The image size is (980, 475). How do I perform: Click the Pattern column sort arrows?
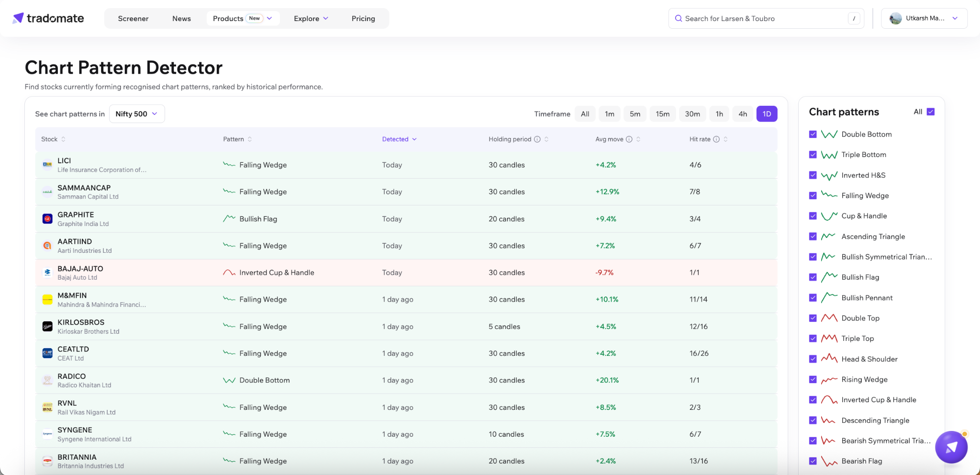250,139
